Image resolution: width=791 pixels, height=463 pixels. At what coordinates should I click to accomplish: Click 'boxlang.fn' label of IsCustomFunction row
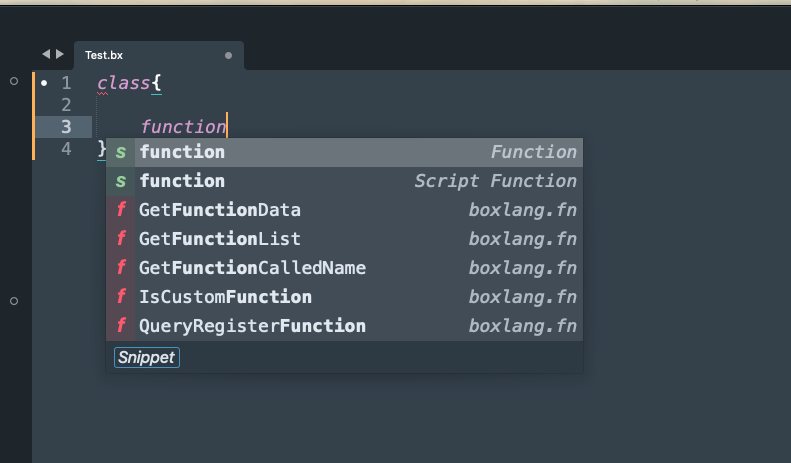point(523,297)
